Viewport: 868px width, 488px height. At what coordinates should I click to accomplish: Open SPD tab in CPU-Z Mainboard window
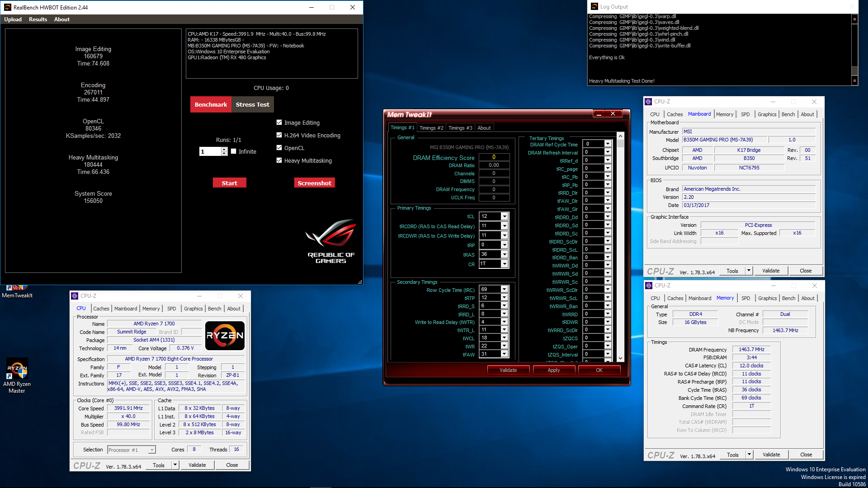pos(745,114)
